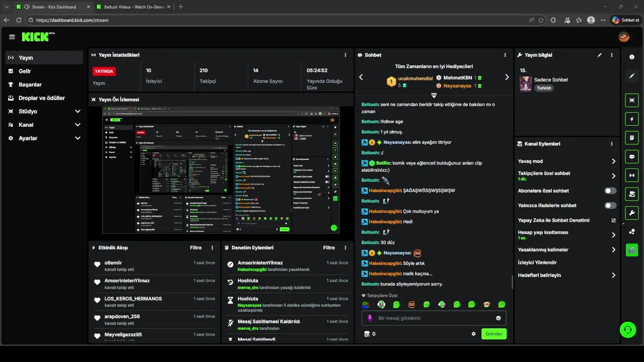The width and height of the screenshot is (644, 362).
Task: Click the stream preview thumbnail
Action: [x=221, y=170]
